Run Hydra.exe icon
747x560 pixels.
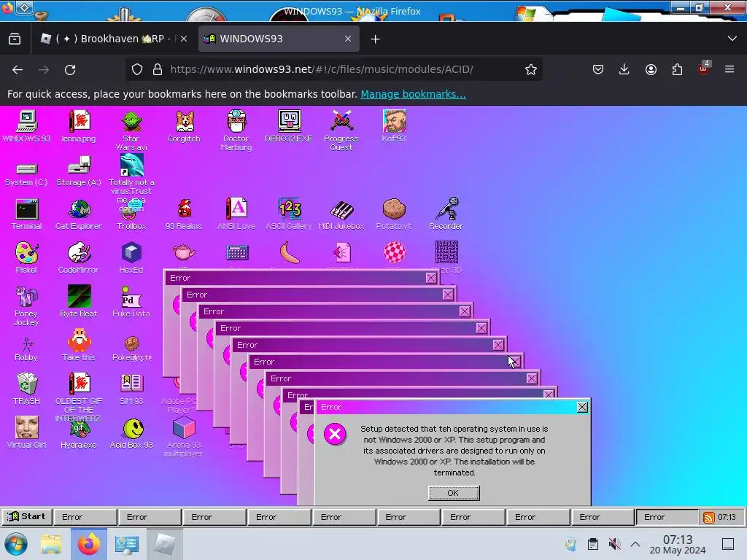click(79, 435)
